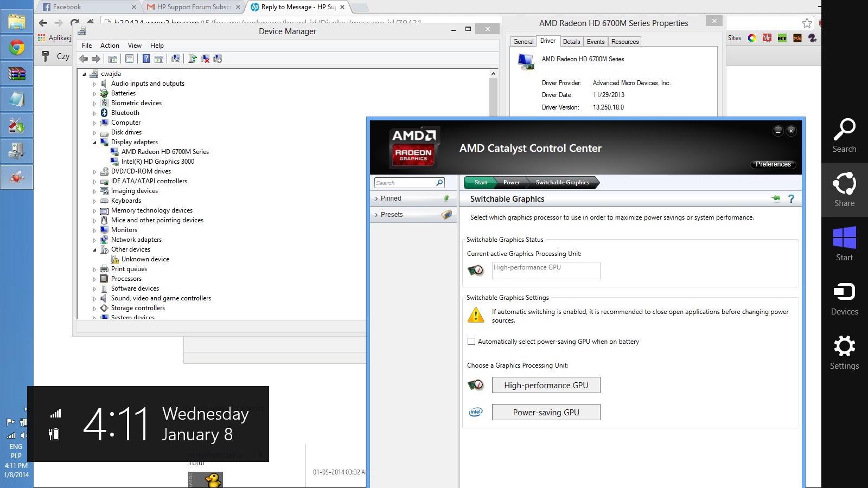Click blue Help icon in Device Manager toolbar
The height and width of the screenshot is (488, 868).
coord(146,59)
